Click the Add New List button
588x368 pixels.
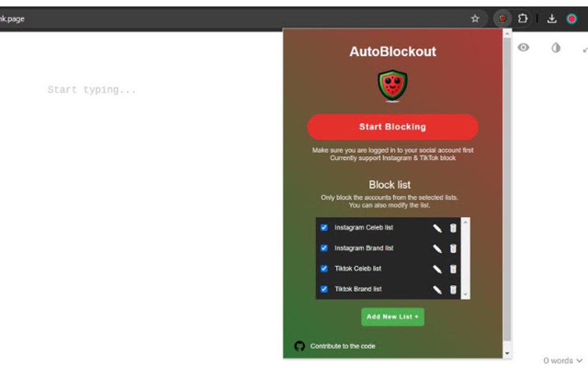[x=393, y=317]
